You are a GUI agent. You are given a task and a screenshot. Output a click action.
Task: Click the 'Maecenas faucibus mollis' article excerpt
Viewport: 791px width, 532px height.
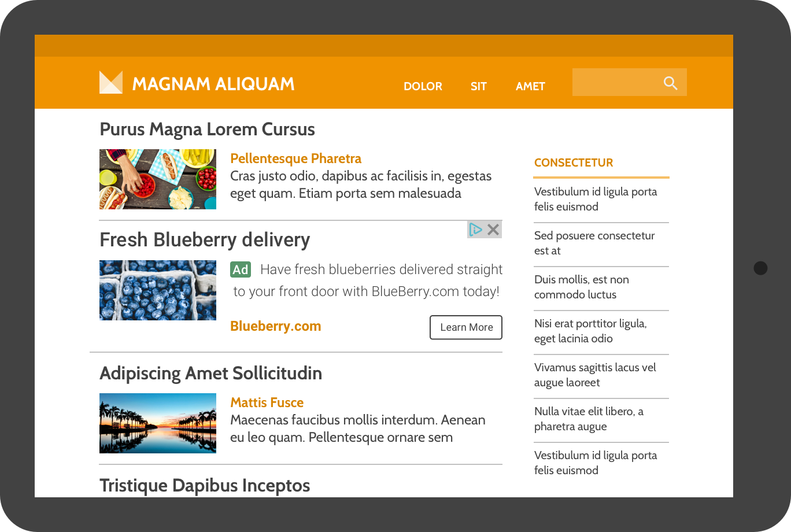coord(357,428)
